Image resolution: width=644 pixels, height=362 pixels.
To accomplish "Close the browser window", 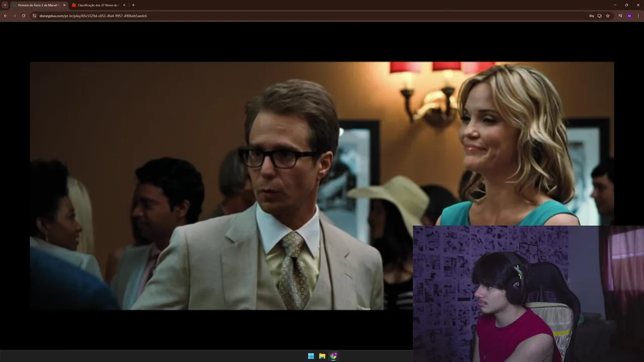I will 638,5.
